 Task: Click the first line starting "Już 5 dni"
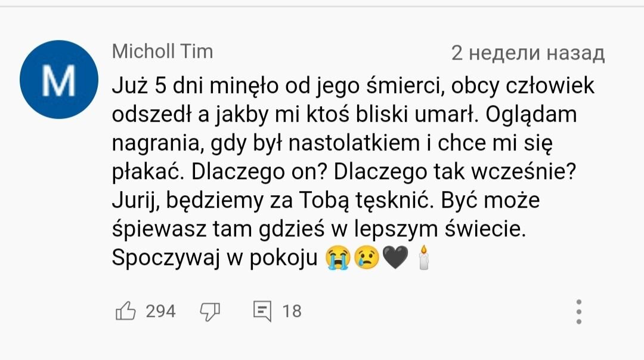[x=353, y=87]
